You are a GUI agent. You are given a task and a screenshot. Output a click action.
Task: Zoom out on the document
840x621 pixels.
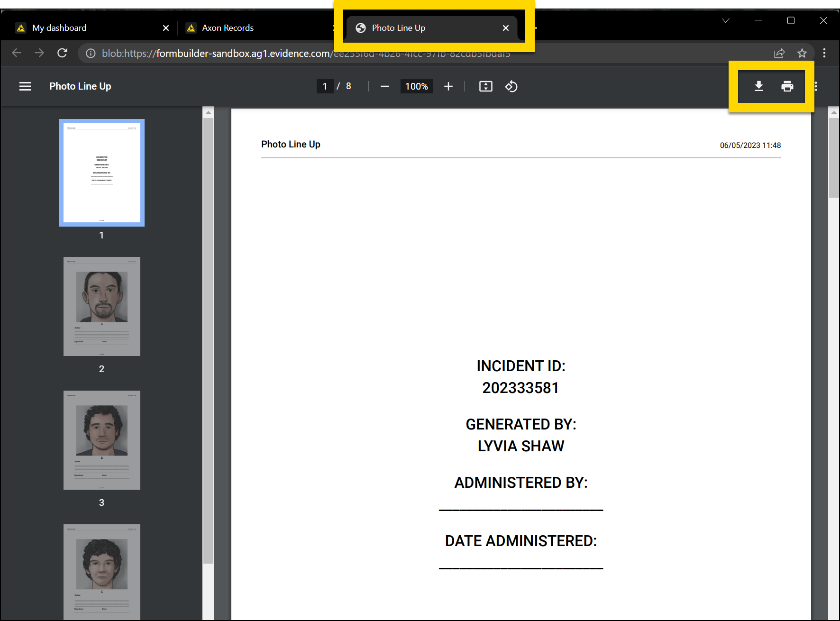click(384, 86)
